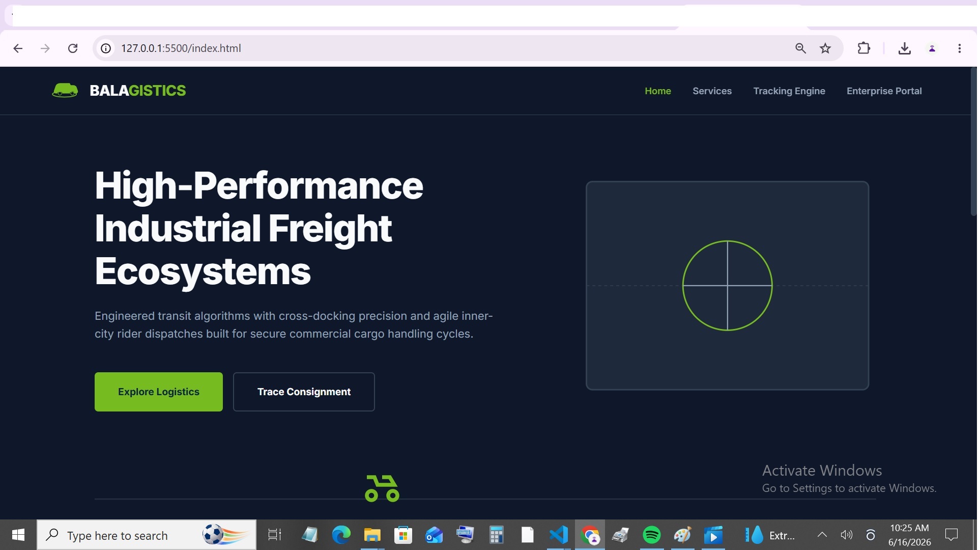
Task: View site information icon in address bar
Action: point(106,48)
